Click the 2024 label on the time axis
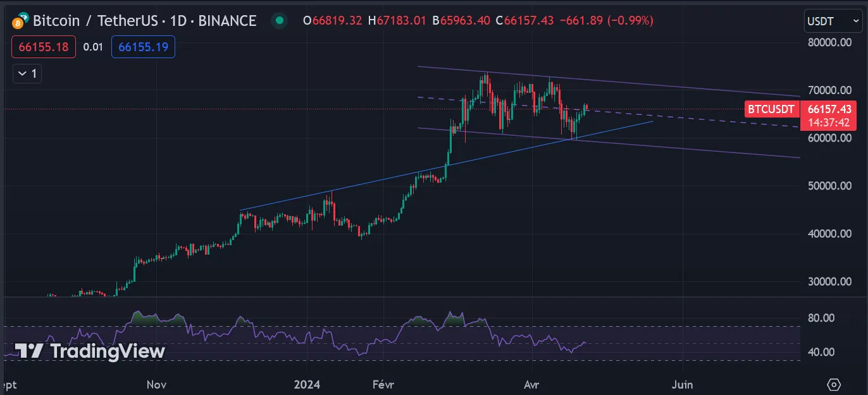868x395 pixels. [307, 384]
